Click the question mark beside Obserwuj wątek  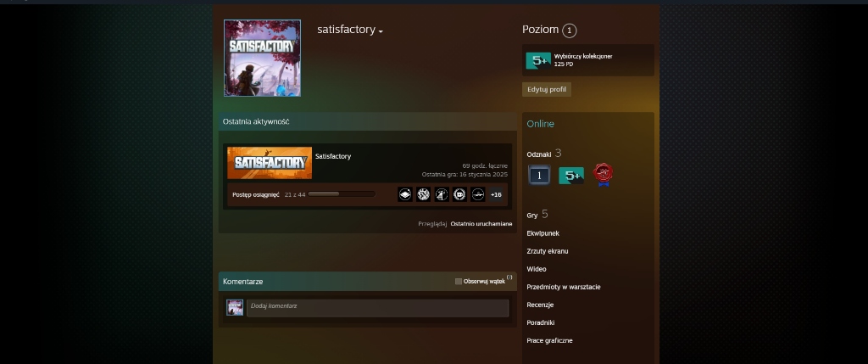[x=509, y=277]
